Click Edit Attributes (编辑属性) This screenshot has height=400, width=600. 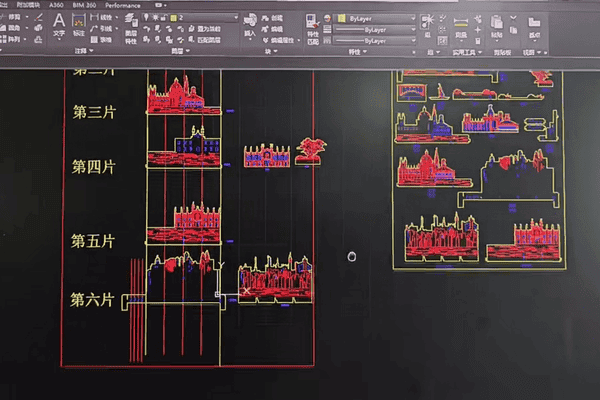[x=278, y=40]
